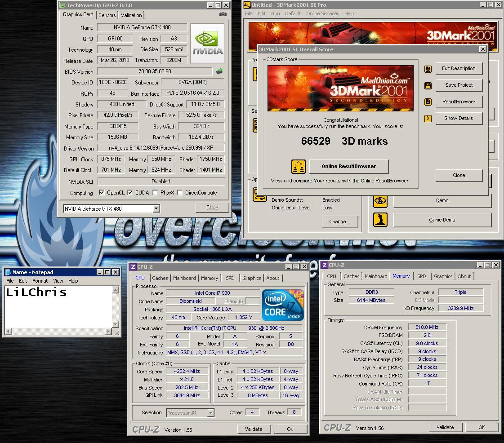Click the GPU Clock value 875 MHz
The image size is (504, 443).
point(111,159)
